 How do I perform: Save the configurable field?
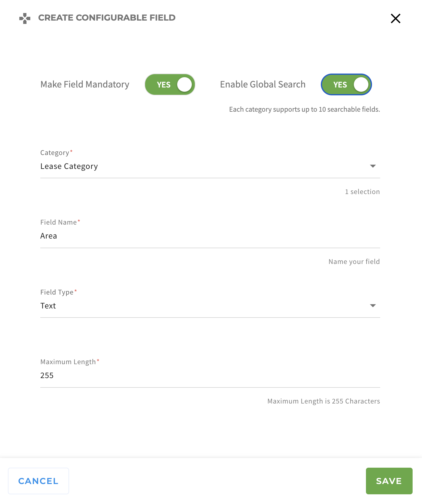click(x=389, y=481)
